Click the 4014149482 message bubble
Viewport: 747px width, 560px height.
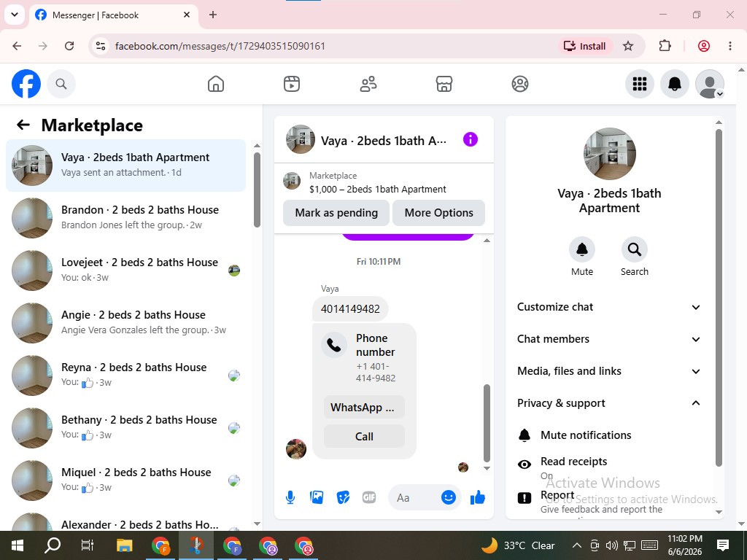[x=350, y=308]
